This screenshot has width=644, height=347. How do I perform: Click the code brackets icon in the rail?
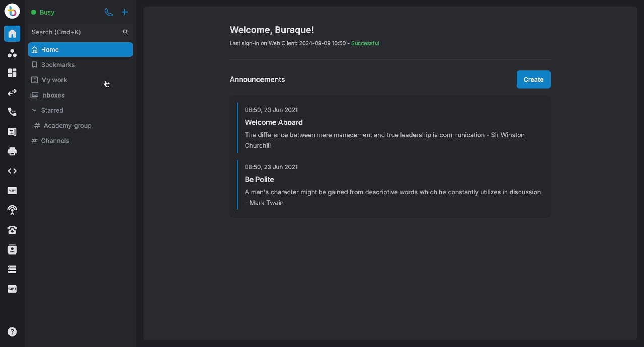[x=12, y=171]
